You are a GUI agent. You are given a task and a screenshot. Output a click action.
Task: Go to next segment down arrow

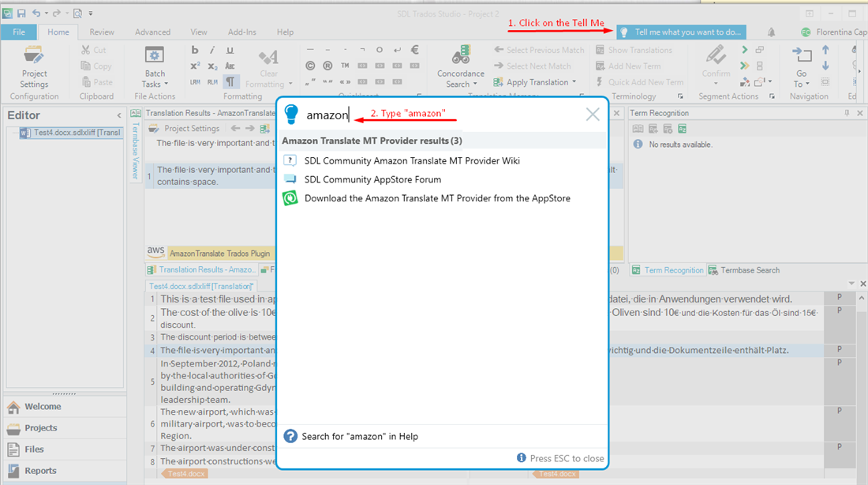click(825, 66)
